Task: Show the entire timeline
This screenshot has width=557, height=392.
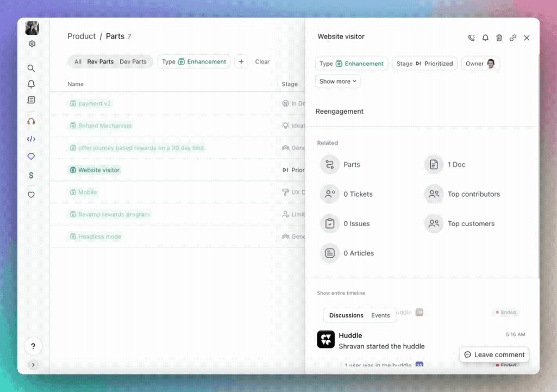Action: [x=341, y=293]
